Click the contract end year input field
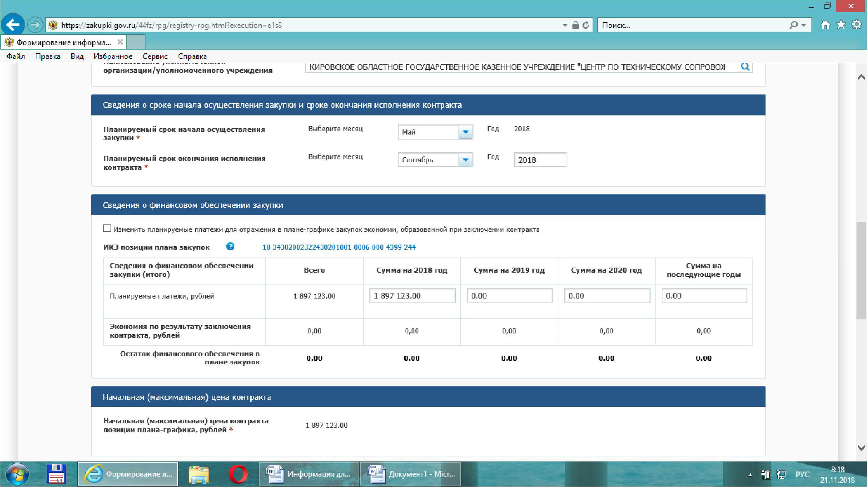The image size is (868, 487). click(x=540, y=160)
